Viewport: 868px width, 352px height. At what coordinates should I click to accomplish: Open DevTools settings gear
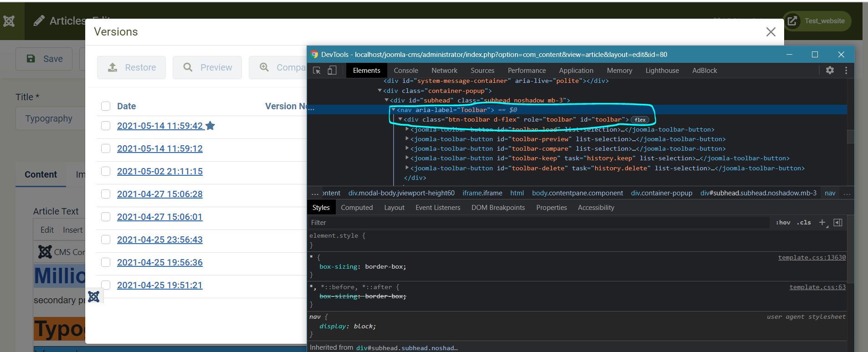830,70
